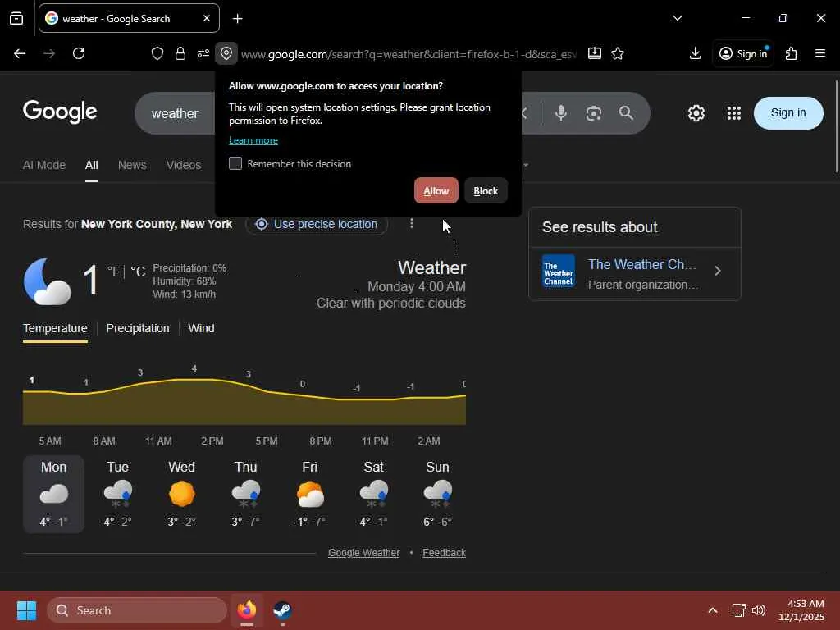Click the Firefox View icon
Viewport: 840px width, 630px height.
[16, 19]
